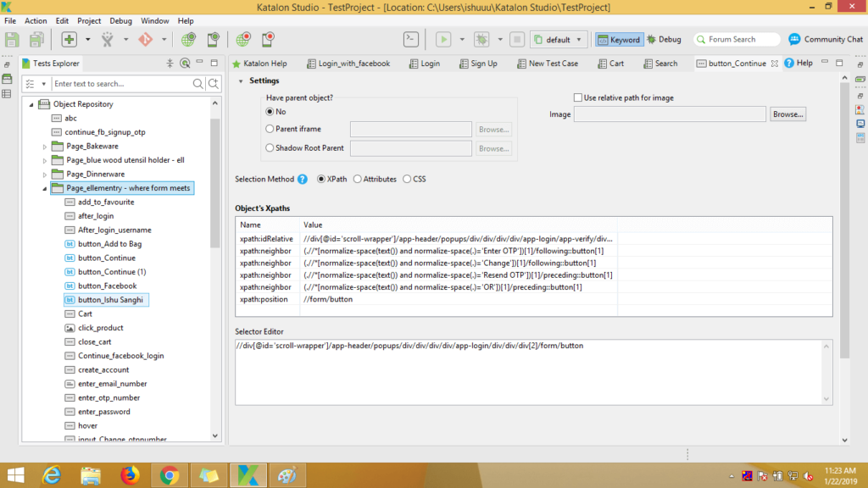
Task: Collapse the Object Repository tree node
Action: pos(31,104)
